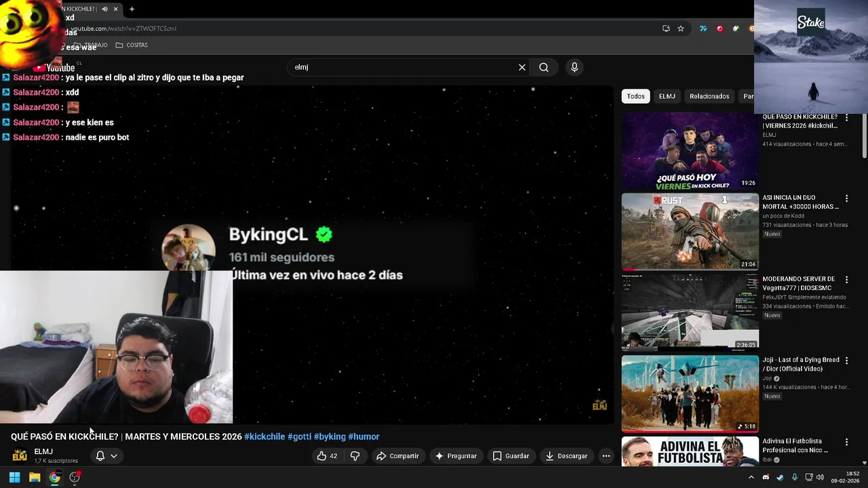This screenshot has width=868, height=488.
Task: Click the un poco de Kodd channel name
Action: pyautogui.click(x=783, y=216)
